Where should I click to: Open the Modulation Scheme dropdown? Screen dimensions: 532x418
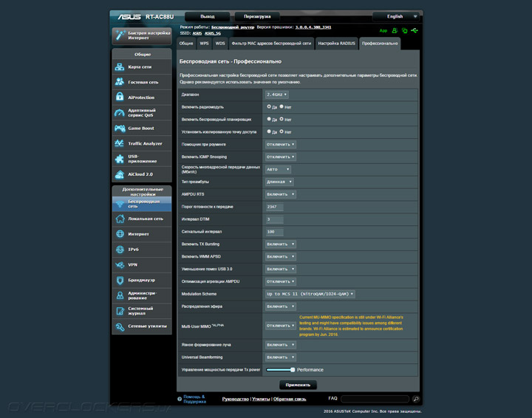click(310, 294)
